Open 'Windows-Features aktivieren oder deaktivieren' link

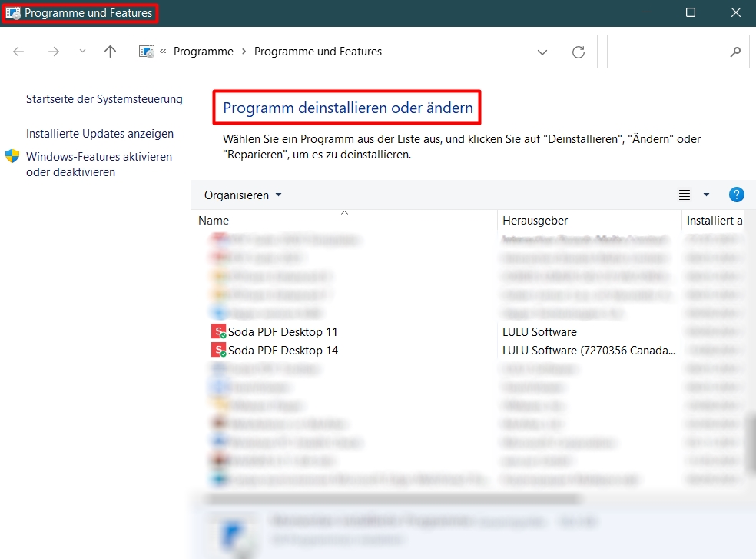tap(99, 164)
